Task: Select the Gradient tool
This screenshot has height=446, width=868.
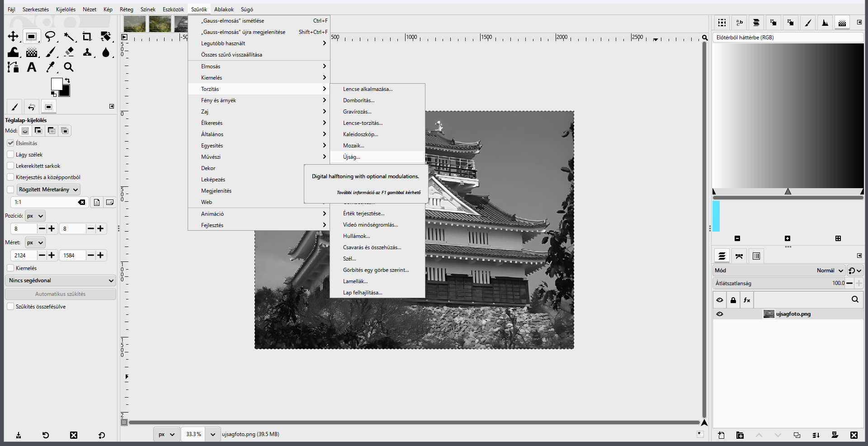Action: 32,52
